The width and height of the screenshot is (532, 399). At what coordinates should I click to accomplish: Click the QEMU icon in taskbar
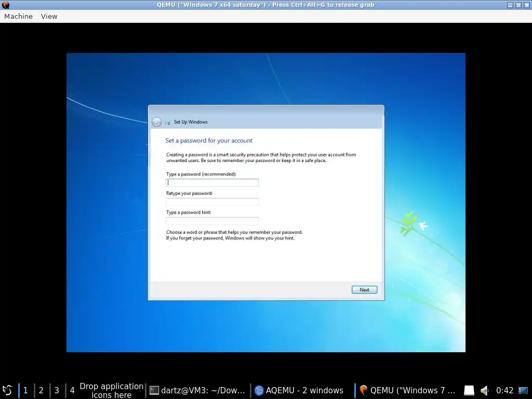click(363, 390)
